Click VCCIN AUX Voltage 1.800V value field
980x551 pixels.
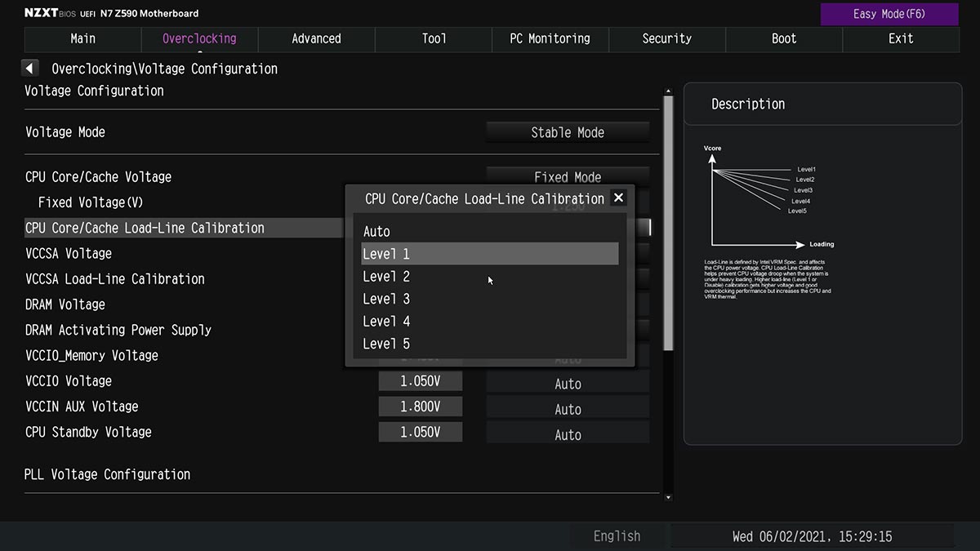(x=421, y=407)
